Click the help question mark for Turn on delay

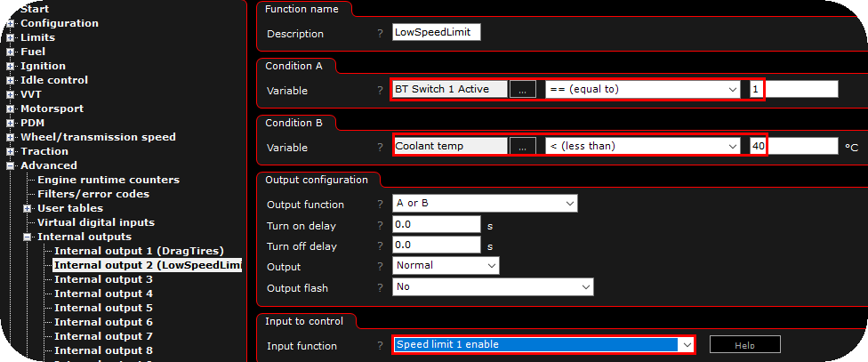[x=381, y=226]
